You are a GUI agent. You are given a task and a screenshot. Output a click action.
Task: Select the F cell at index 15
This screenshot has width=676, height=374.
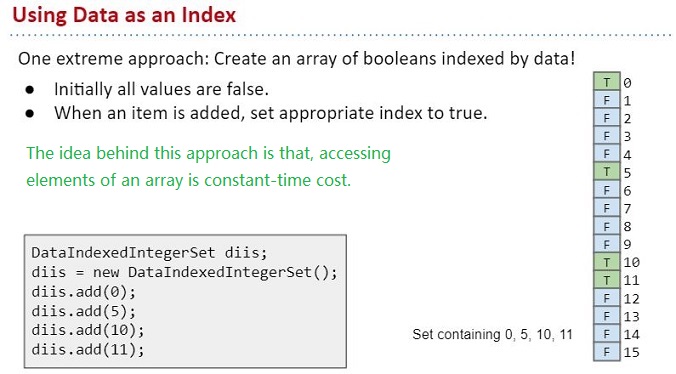click(x=607, y=352)
